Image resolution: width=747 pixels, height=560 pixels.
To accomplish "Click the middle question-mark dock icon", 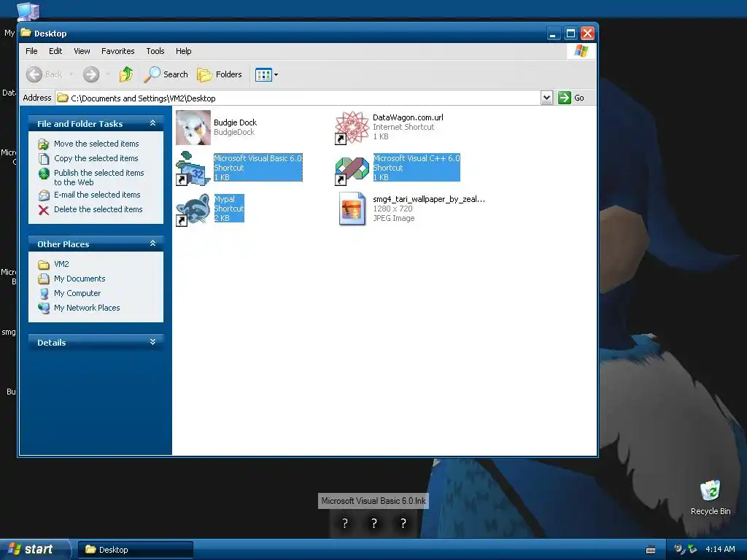I will [374, 524].
